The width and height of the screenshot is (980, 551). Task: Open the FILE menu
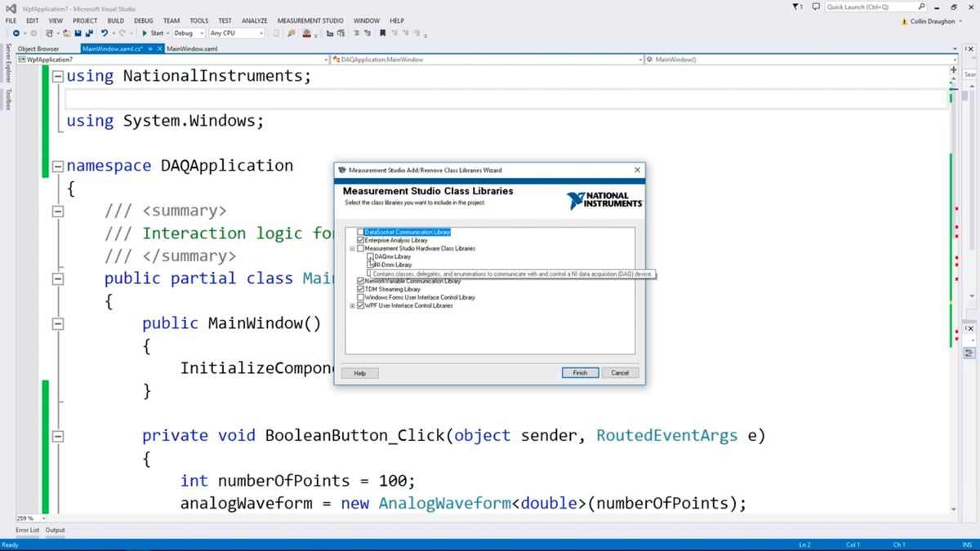(x=11, y=20)
